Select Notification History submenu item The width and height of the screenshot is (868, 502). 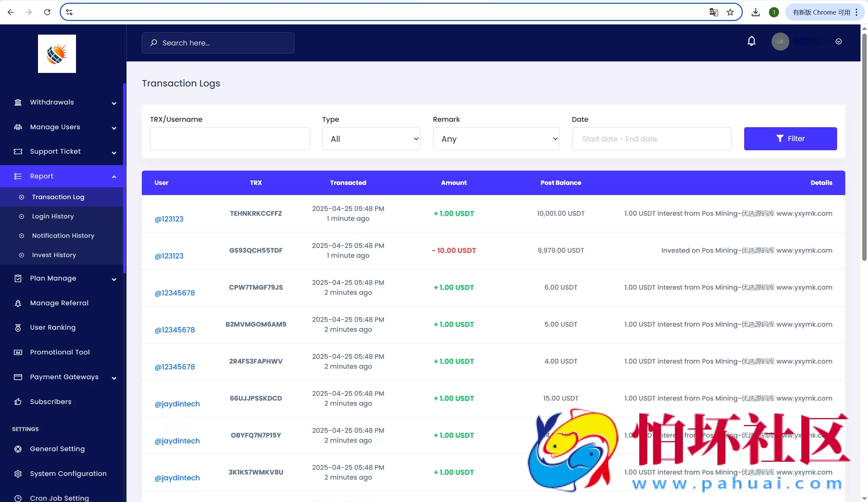[x=63, y=235]
